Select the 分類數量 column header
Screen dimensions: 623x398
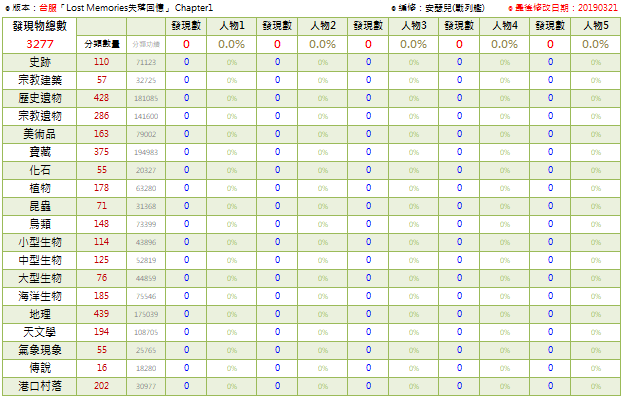point(102,44)
